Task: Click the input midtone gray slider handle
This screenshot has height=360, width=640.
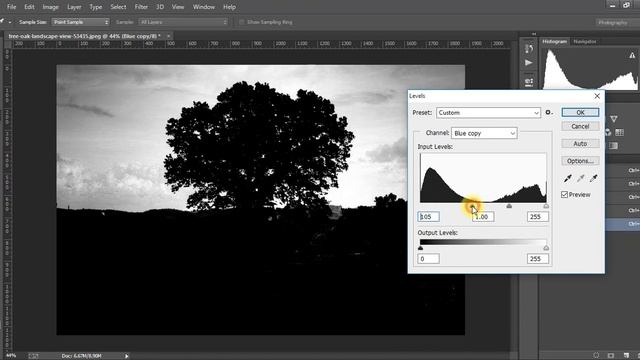Action: coord(509,206)
